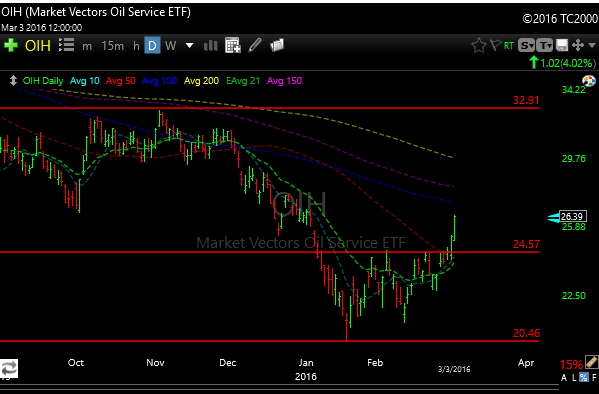Select the Weekly 'W' timeframe

pyautogui.click(x=170, y=46)
